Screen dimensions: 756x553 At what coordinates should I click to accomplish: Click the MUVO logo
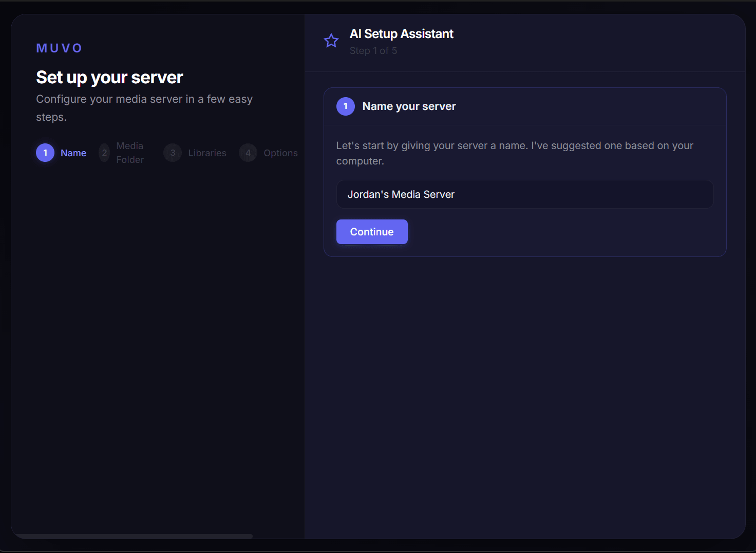pos(59,48)
